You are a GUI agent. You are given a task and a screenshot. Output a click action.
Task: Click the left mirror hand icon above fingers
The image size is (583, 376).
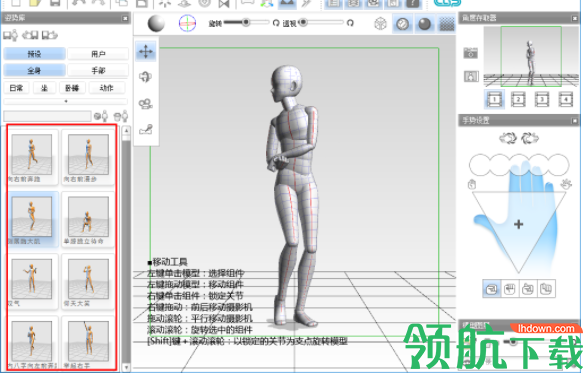508,138
